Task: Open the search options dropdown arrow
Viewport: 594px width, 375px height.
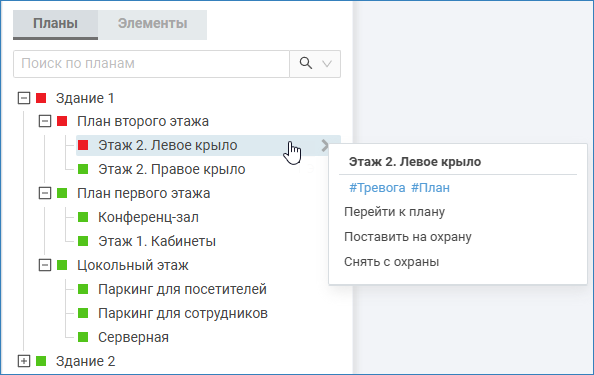Action: tap(327, 64)
